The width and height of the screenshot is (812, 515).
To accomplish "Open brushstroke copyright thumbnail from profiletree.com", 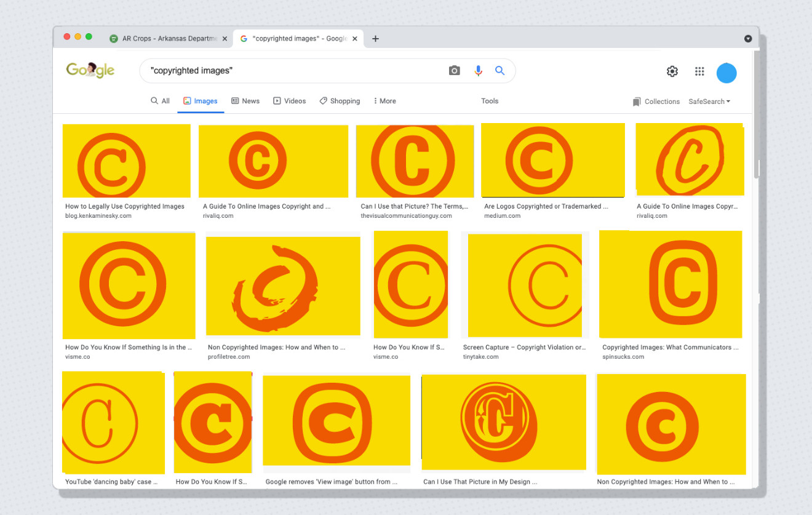I will pyautogui.click(x=283, y=286).
